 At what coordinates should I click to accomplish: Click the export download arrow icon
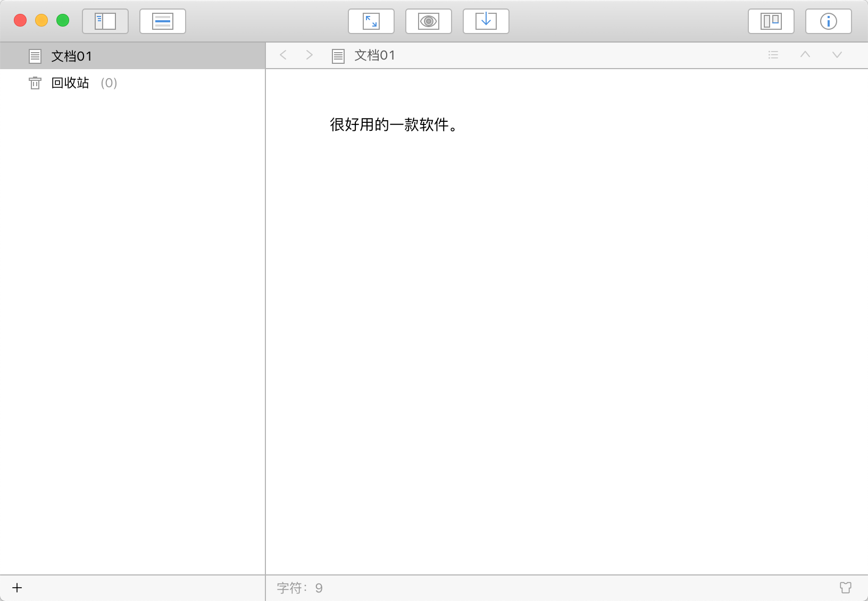[x=486, y=21]
